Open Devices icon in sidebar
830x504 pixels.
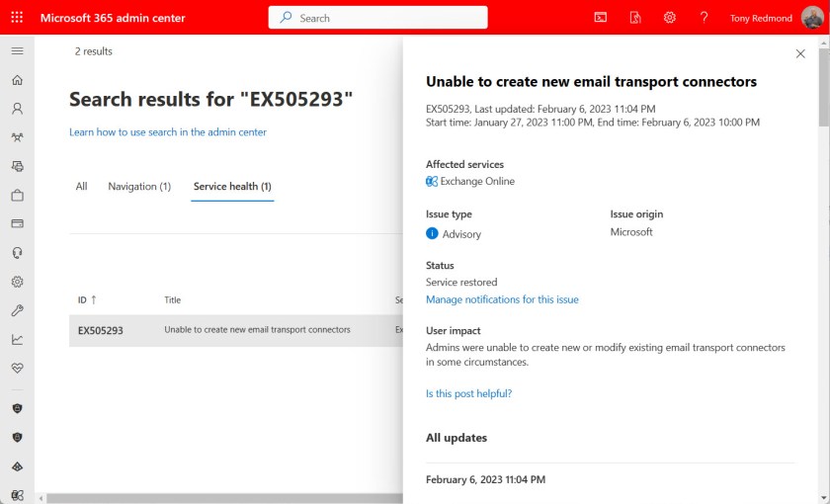[x=17, y=166]
